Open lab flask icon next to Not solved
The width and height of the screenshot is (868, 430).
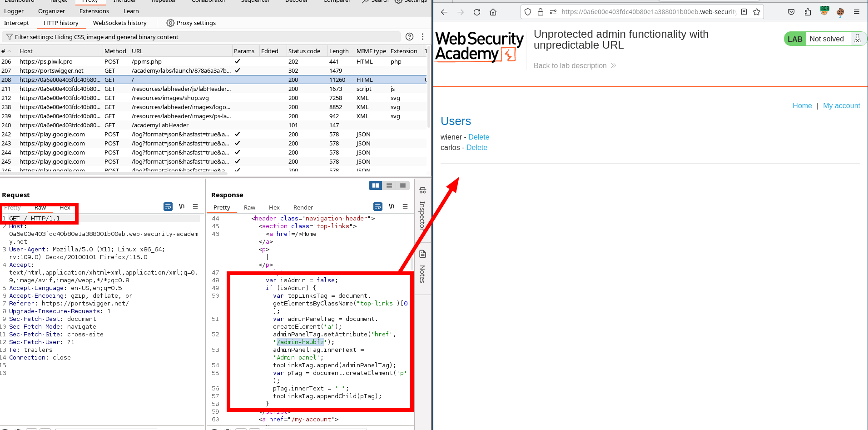coord(858,39)
